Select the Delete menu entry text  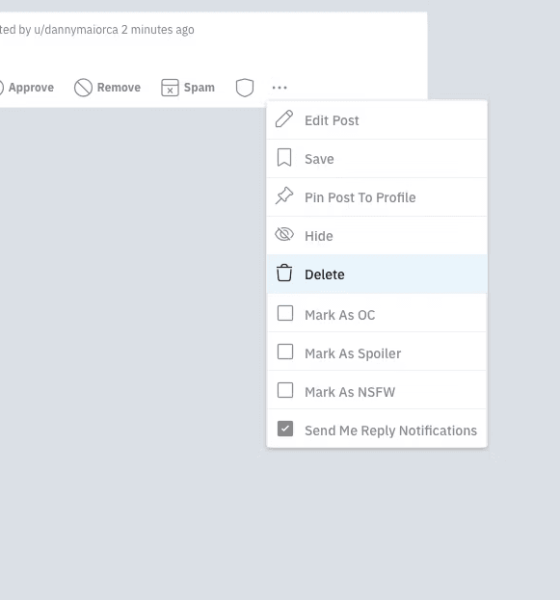pyautogui.click(x=325, y=274)
